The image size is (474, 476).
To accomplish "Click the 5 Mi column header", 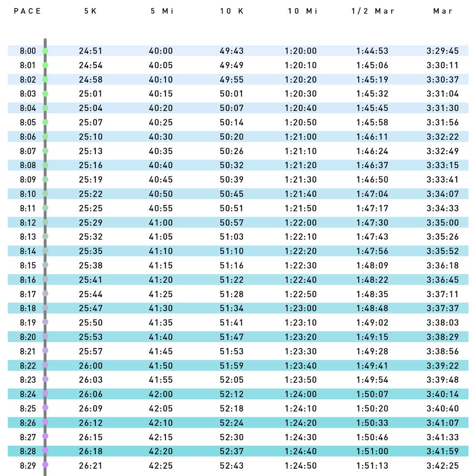I will (162, 11).
